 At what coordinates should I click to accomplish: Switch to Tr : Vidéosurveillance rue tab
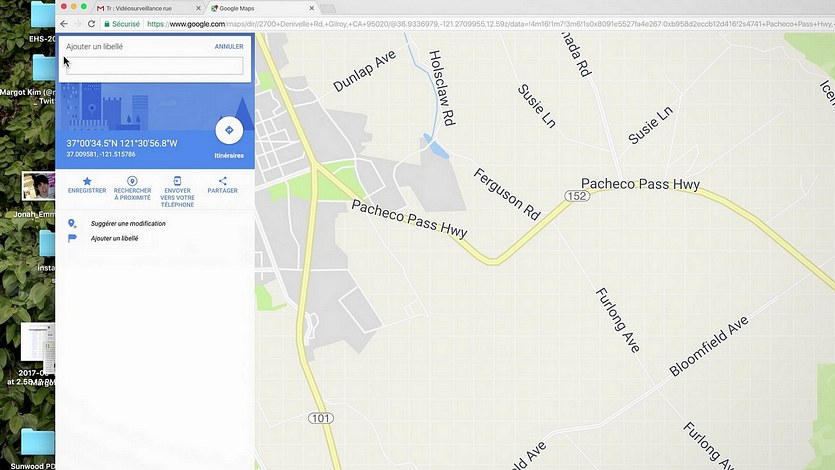[144, 9]
